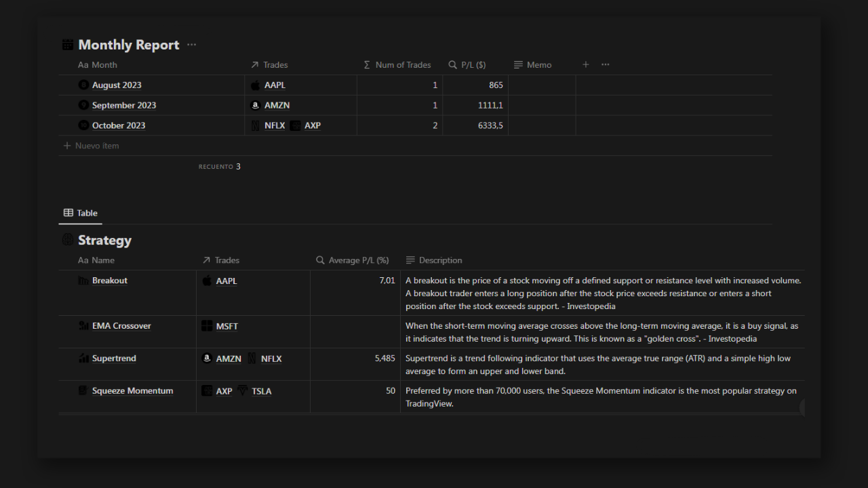Click the Apple icon for AAPL in August 2023
Screen dimensions: 868x488
(x=256, y=85)
